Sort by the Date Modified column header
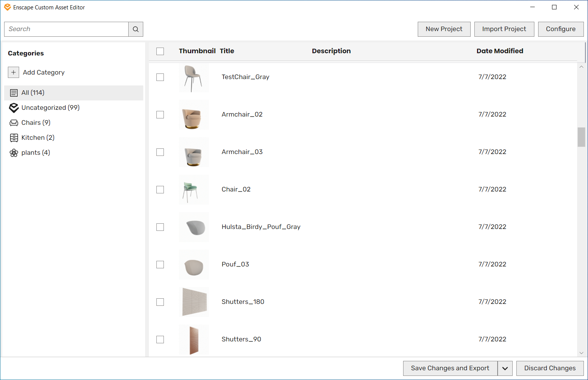This screenshot has height=380, width=588. coord(500,51)
